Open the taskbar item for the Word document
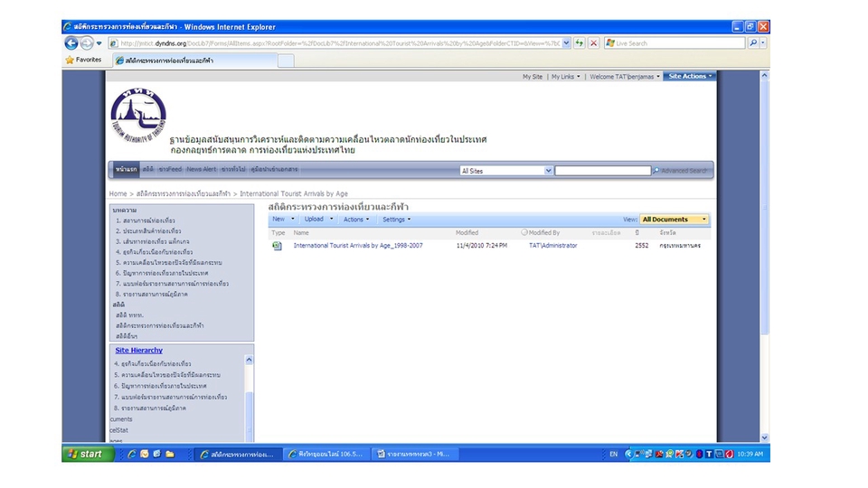This screenshot has height=488, width=868. point(414,454)
